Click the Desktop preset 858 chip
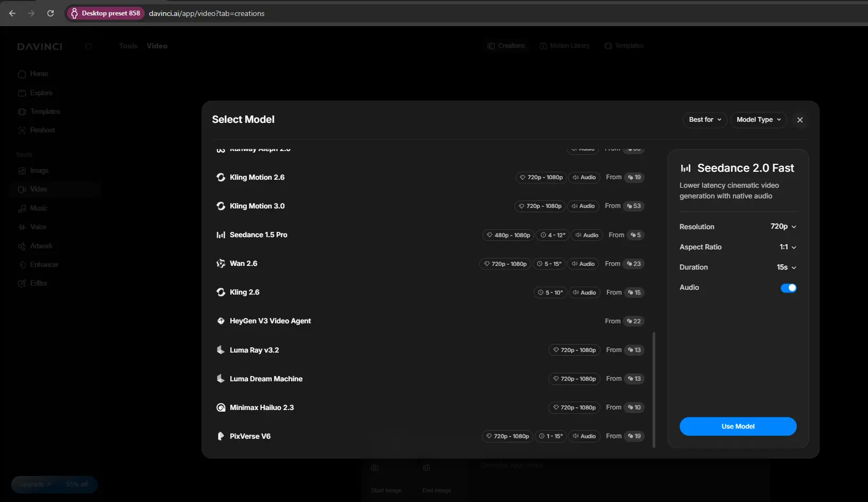868x502 pixels. click(105, 13)
